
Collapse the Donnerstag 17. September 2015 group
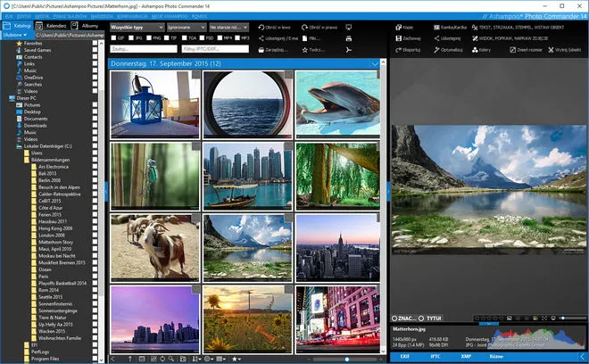(375, 64)
